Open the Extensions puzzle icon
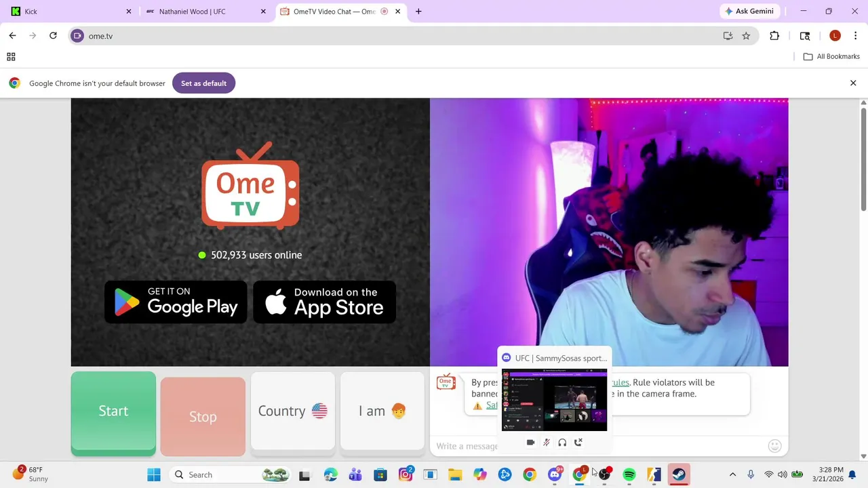 (774, 36)
